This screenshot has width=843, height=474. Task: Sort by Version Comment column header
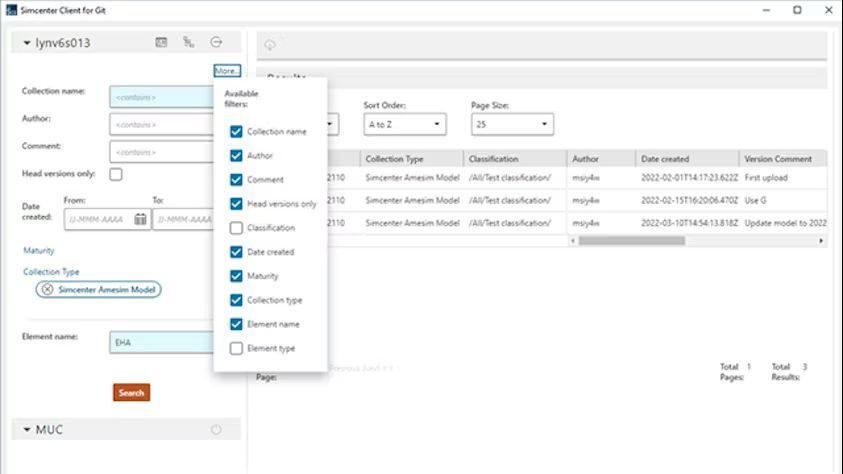[x=783, y=159]
